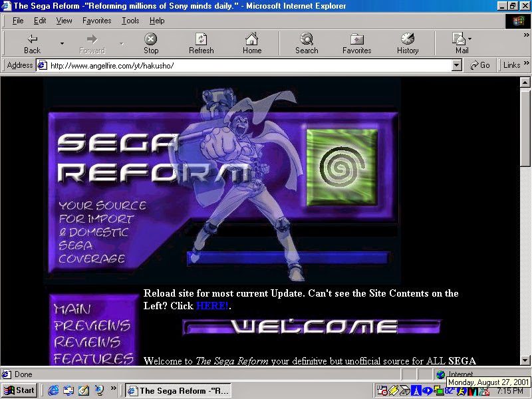Click the vertical scrollbar down arrow

coord(525,360)
